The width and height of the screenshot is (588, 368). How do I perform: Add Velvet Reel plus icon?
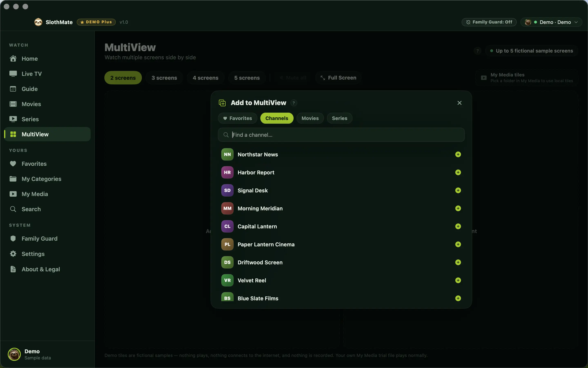(458, 280)
